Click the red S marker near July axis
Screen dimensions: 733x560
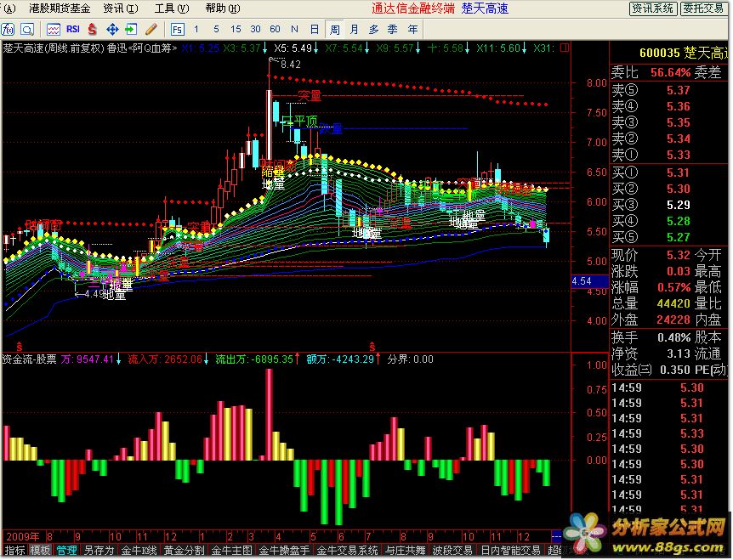372,347
